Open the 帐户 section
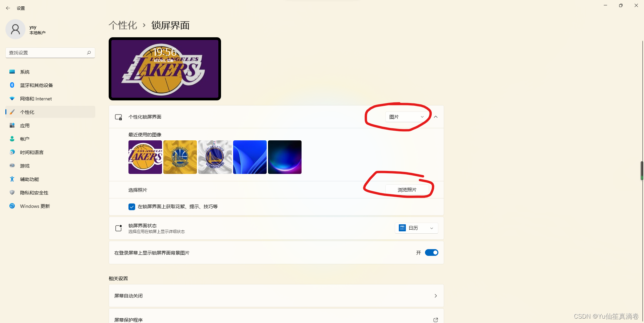 [50, 139]
